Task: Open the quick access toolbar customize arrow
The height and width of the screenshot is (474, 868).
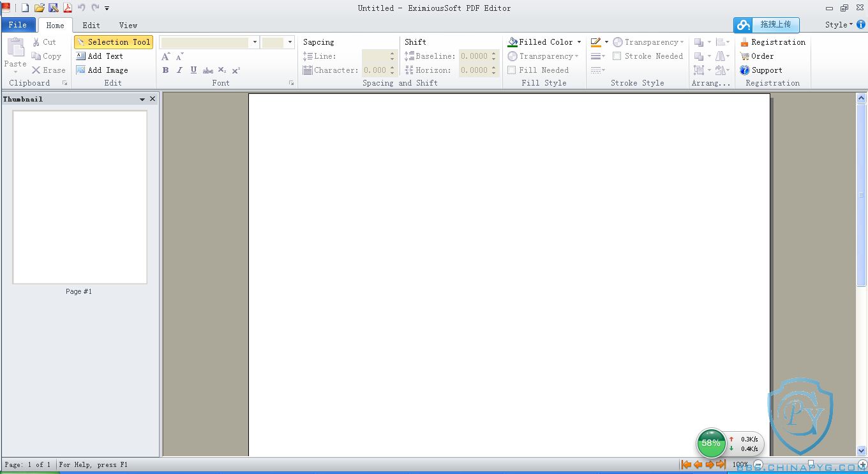Action: [x=107, y=8]
